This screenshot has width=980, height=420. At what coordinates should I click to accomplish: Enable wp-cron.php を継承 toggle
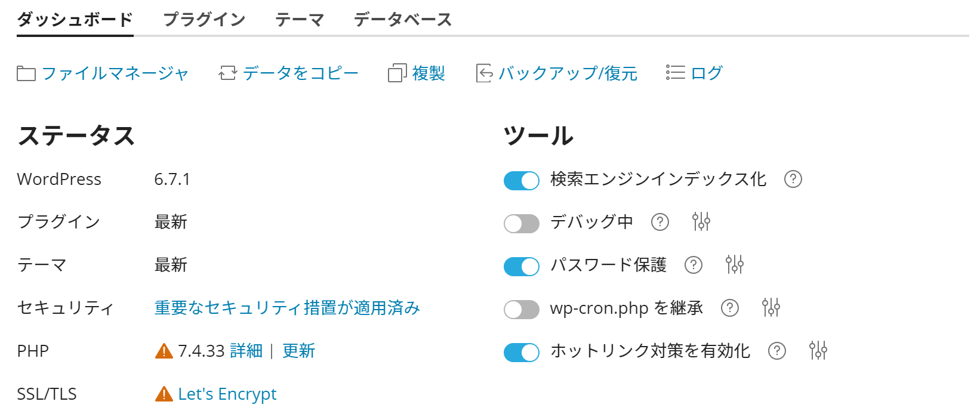point(522,309)
